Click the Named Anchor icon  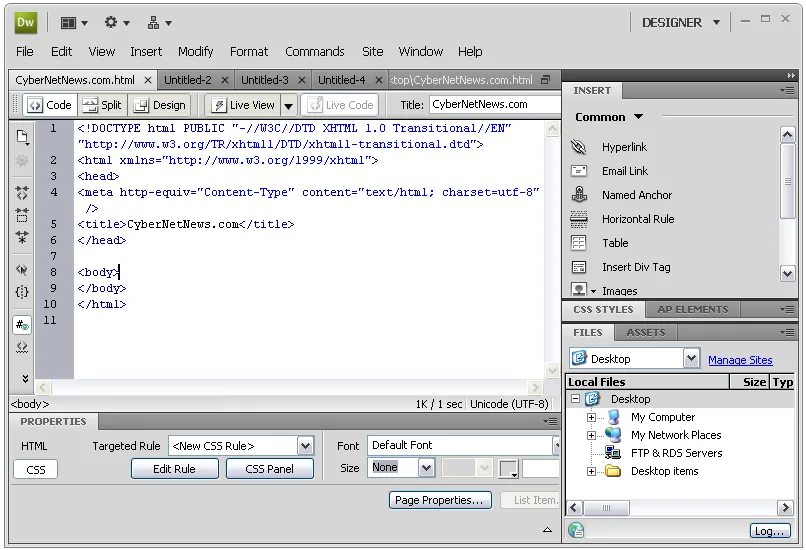[x=579, y=195]
